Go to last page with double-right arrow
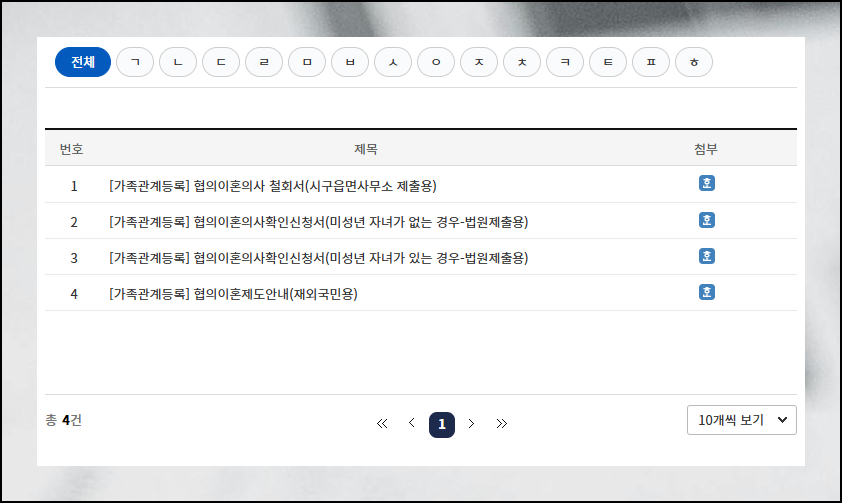This screenshot has width=842, height=503. (x=502, y=424)
